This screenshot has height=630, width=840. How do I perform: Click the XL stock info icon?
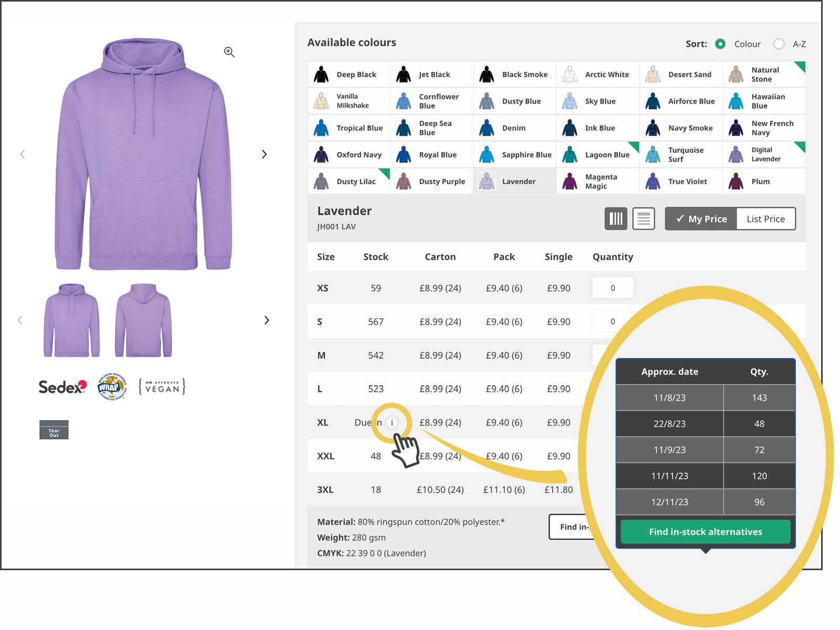[x=392, y=423]
